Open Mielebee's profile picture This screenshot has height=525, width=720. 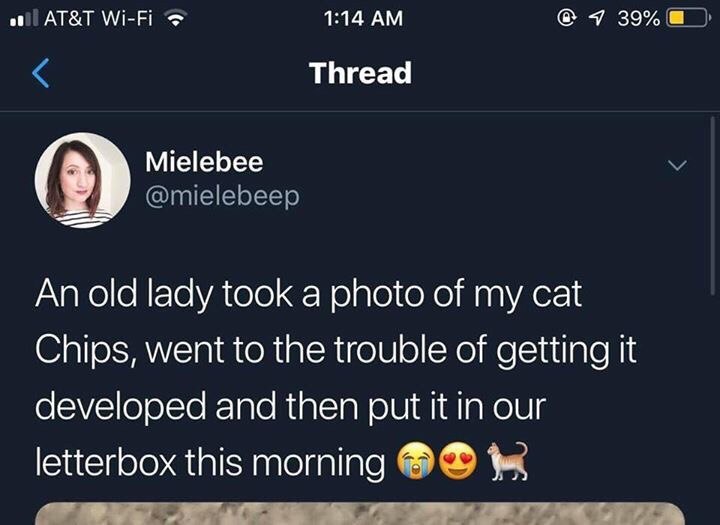[x=82, y=180]
